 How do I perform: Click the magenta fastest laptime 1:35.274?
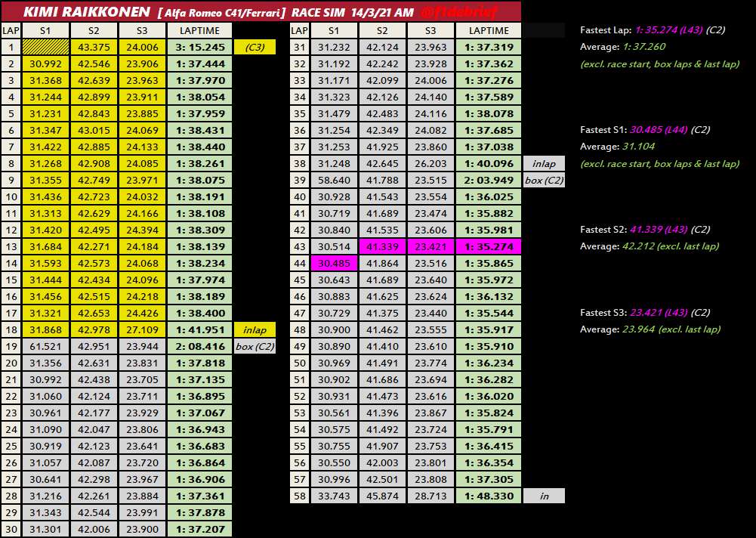pos(489,246)
